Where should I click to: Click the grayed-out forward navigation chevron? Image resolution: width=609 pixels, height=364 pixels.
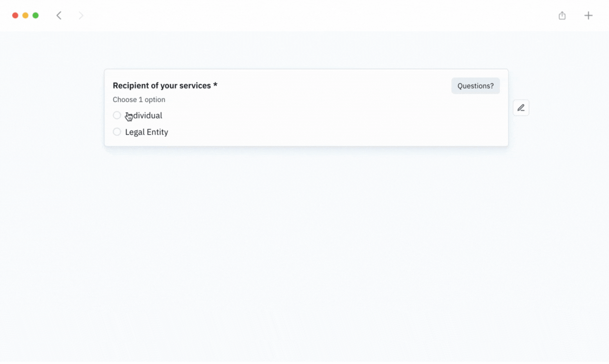point(81,15)
